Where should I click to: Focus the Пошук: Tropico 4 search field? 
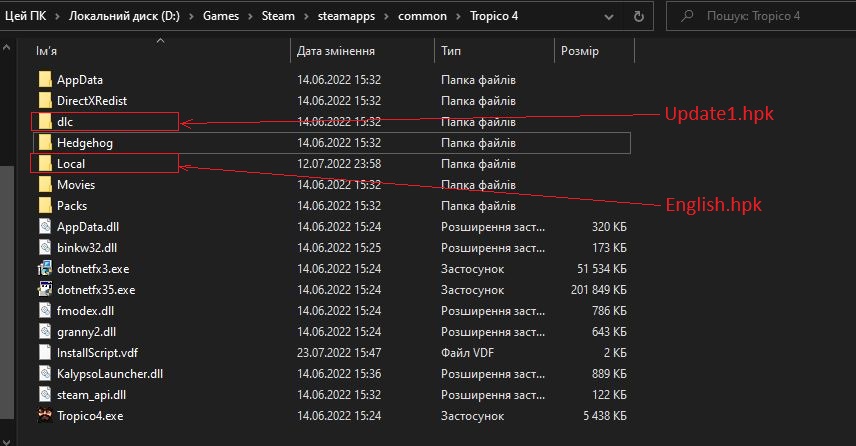(x=761, y=16)
